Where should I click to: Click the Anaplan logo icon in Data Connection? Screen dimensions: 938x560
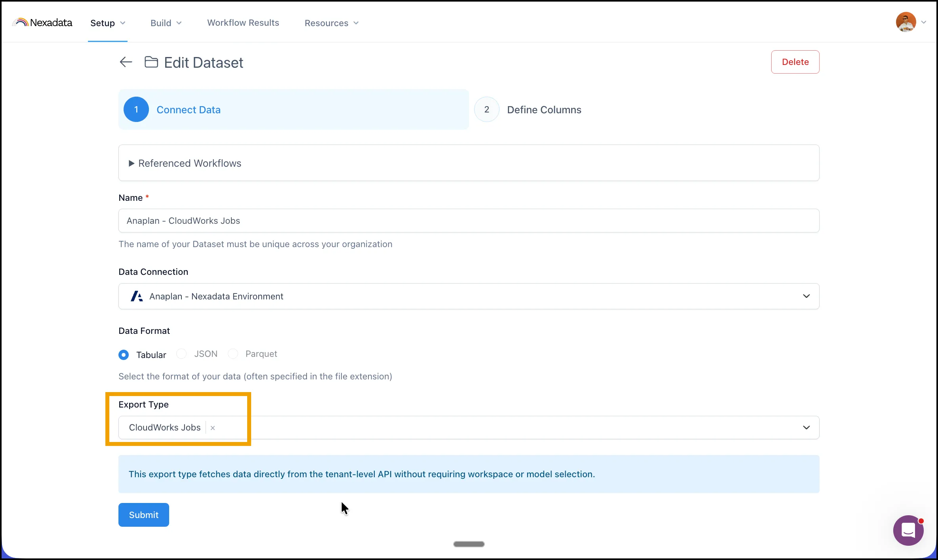tap(137, 296)
